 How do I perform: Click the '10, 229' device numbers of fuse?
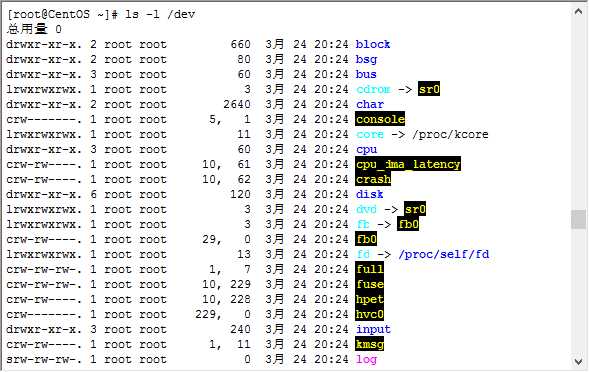tap(227, 284)
